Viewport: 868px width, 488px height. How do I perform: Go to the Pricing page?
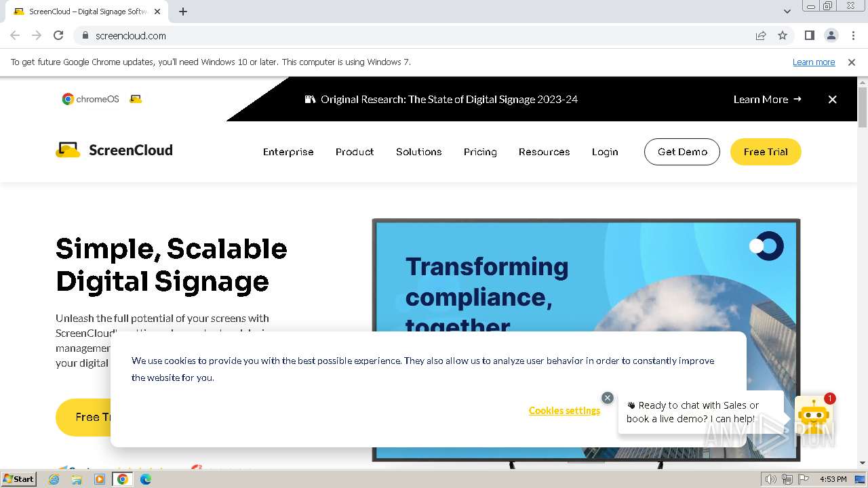480,152
